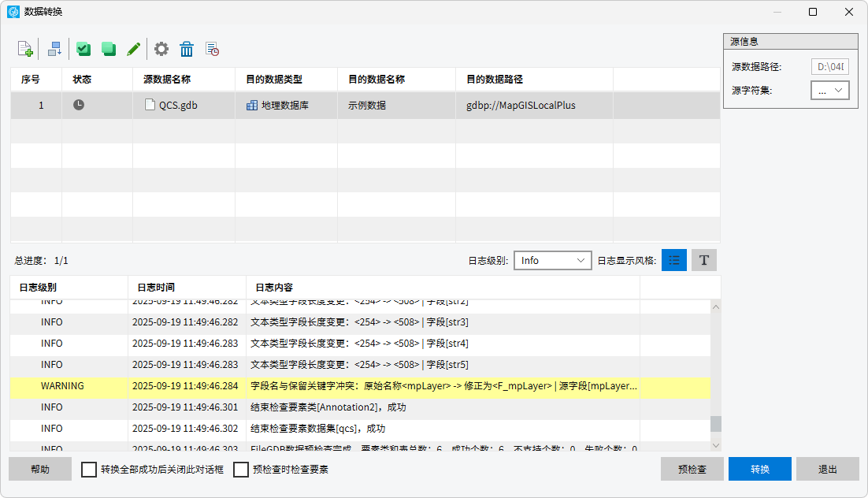Click the log scrollbar down arrow
The image size is (868, 498).
(715, 445)
